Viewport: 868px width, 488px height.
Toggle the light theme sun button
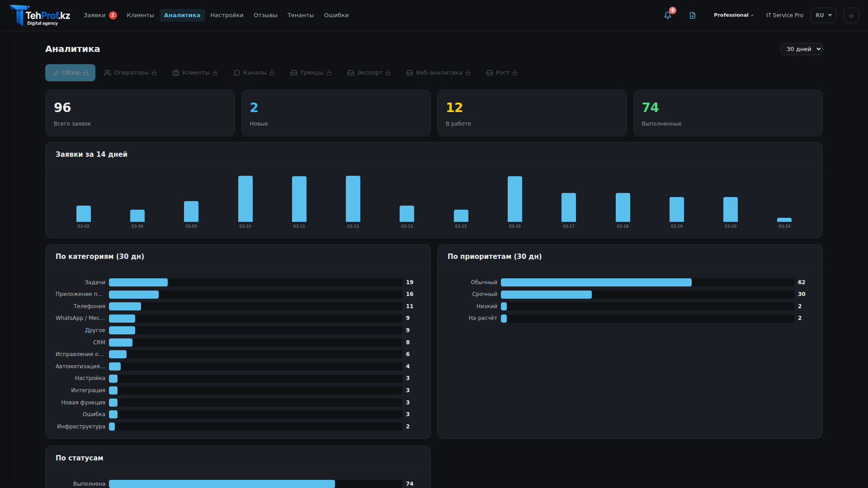coord(851,15)
